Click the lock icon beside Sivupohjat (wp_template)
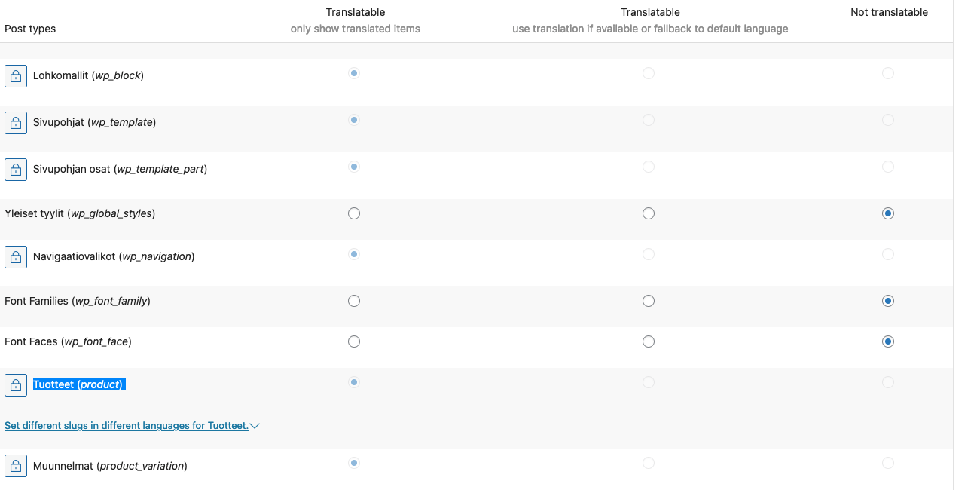The image size is (980, 490). pos(16,123)
